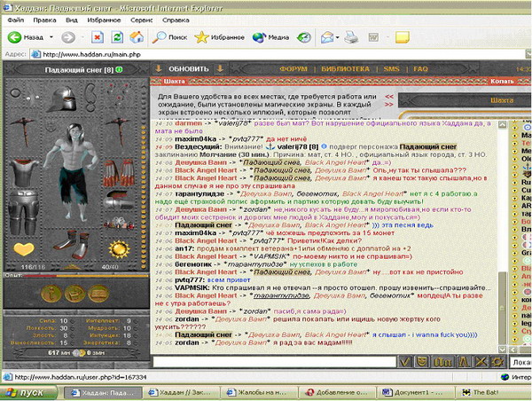The height and width of the screenshot is (401, 532).
Task: Click the leg armor greaves slot
Action: [23, 212]
